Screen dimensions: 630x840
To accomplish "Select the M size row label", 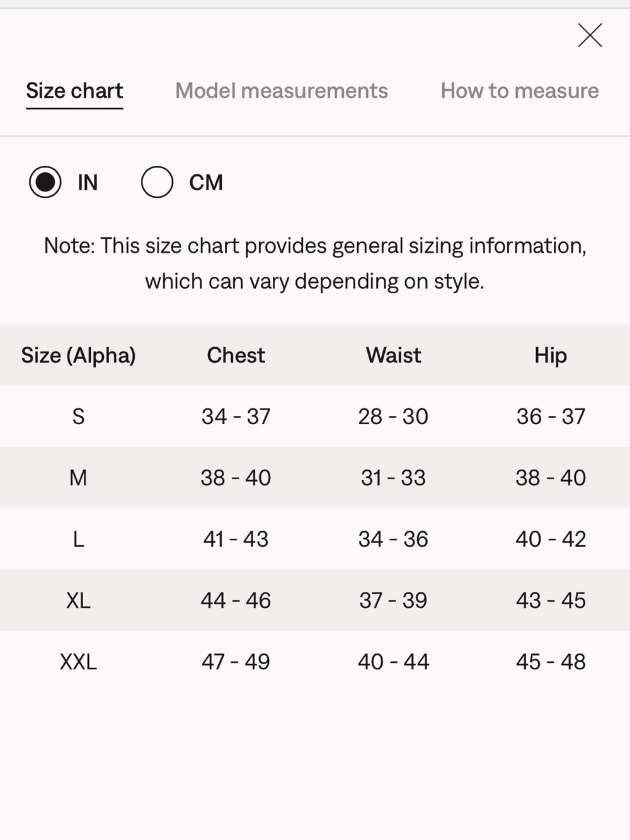I will [x=78, y=478].
